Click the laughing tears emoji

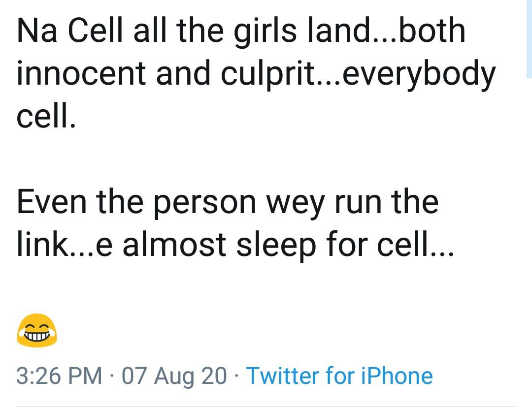tap(37, 330)
